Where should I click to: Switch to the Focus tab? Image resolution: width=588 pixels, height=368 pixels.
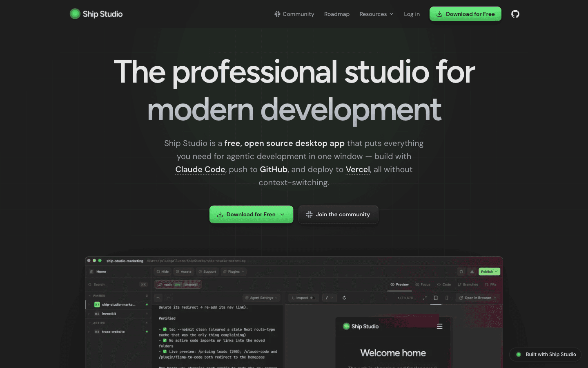click(423, 285)
